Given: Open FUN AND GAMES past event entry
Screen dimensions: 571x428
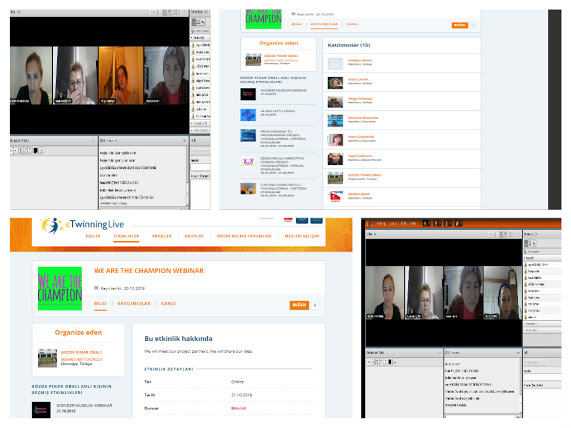Looking at the screenshot, I should [277, 190].
